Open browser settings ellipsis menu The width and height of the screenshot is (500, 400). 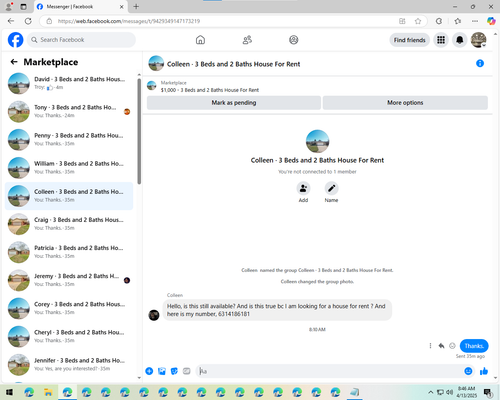pyautogui.click(x=475, y=21)
